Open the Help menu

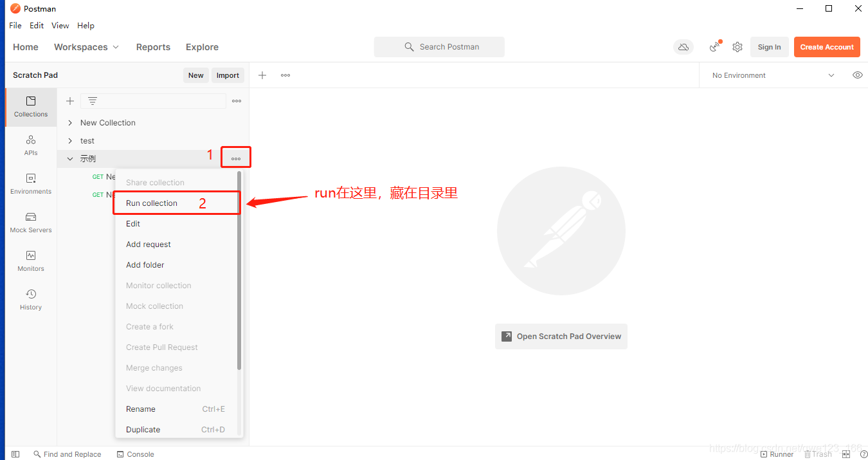click(86, 26)
